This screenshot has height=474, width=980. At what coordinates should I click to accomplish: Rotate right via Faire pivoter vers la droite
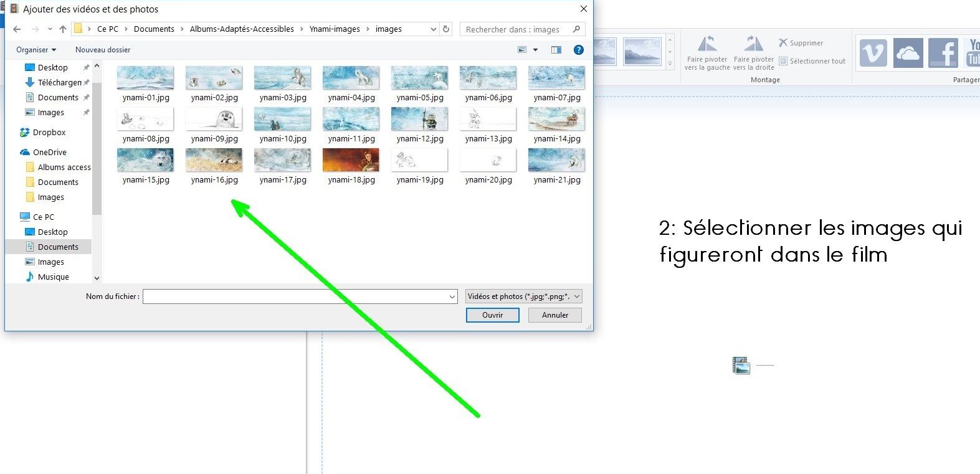754,53
